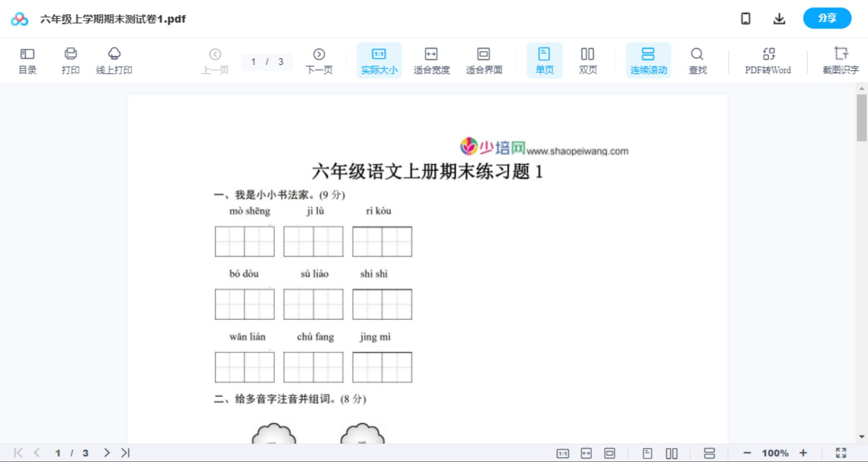Set zoom to 实际大小 actual size
This screenshot has height=462, width=868.
pos(379,60)
